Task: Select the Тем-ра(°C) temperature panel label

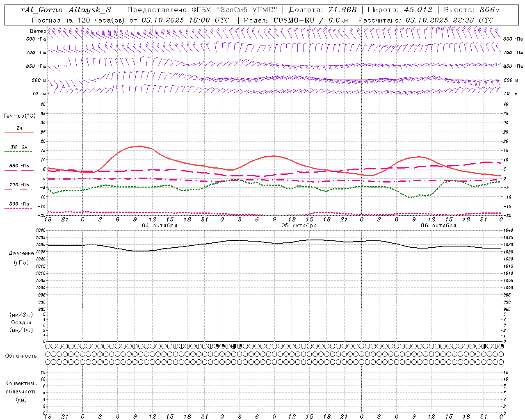Action: click(x=19, y=116)
